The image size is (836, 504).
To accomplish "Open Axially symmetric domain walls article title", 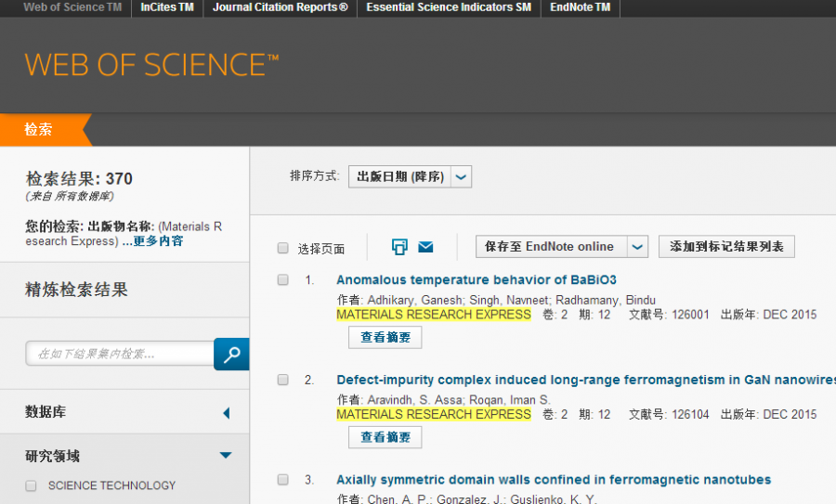I will (554, 480).
